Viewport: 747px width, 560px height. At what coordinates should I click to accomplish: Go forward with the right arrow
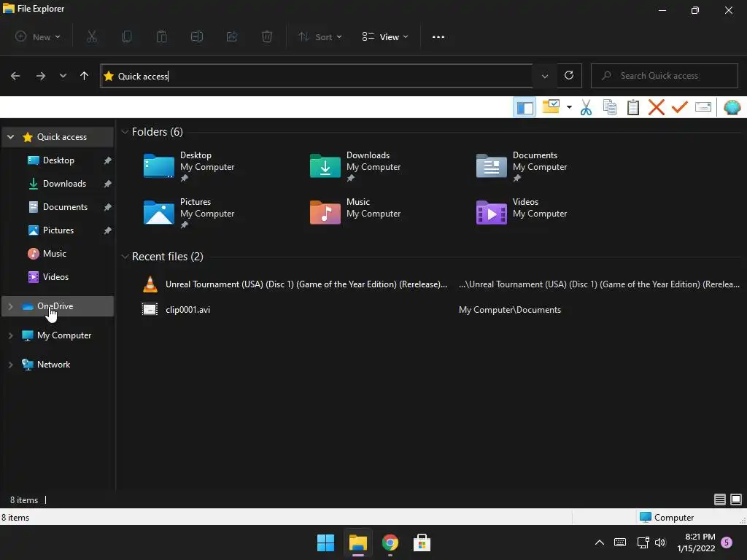coord(41,76)
